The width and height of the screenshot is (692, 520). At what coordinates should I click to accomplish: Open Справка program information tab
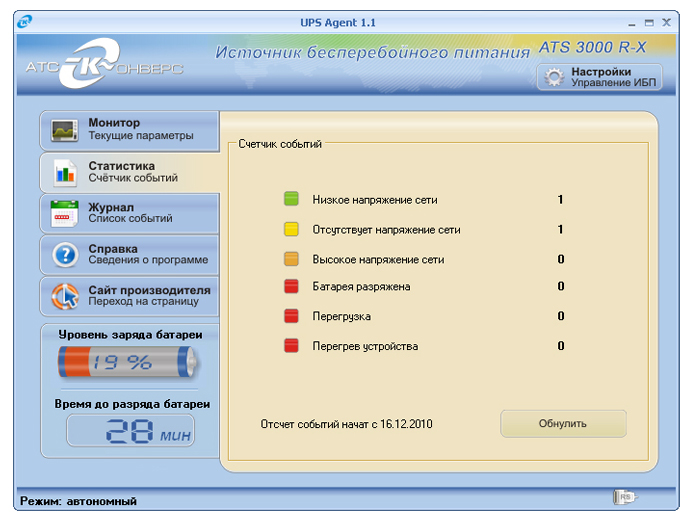pyautogui.click(x=130, y=255)
